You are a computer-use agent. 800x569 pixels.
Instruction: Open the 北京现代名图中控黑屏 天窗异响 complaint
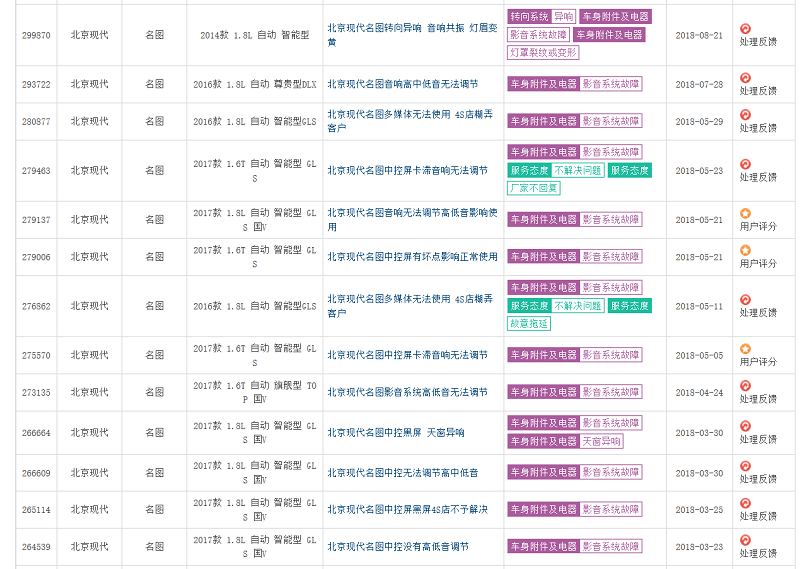point(395,433)
